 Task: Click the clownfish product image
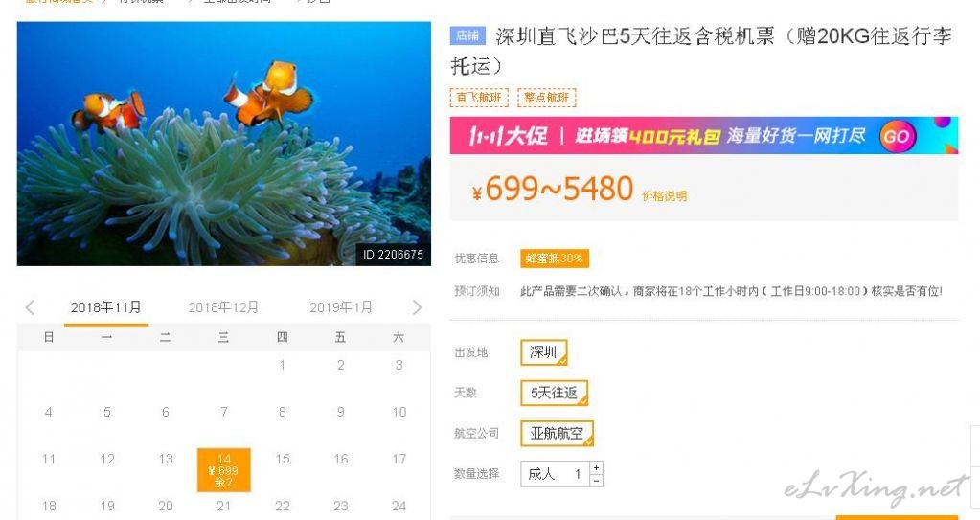[x=224, y=144]
